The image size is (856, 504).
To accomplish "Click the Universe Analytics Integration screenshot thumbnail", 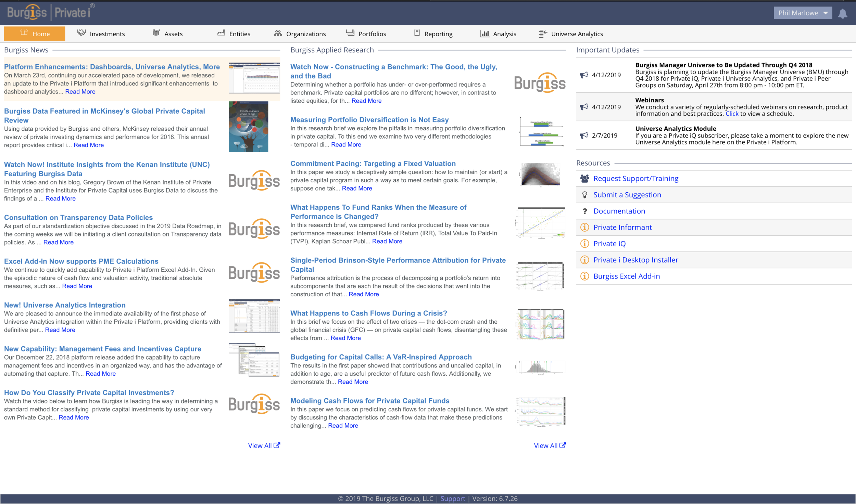I will (254, 316).
